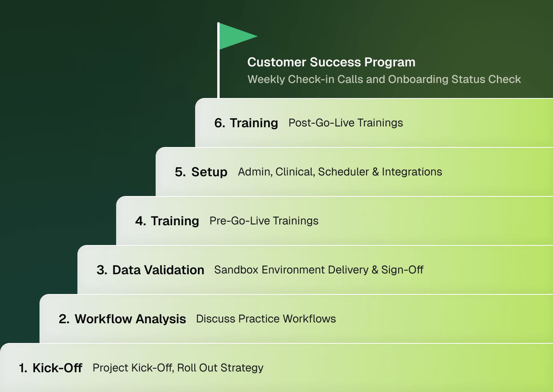The width and height of the screenshot is (553, 392).
Task: Click the number 1. on Kick-Off step
Action: [23, 368]
